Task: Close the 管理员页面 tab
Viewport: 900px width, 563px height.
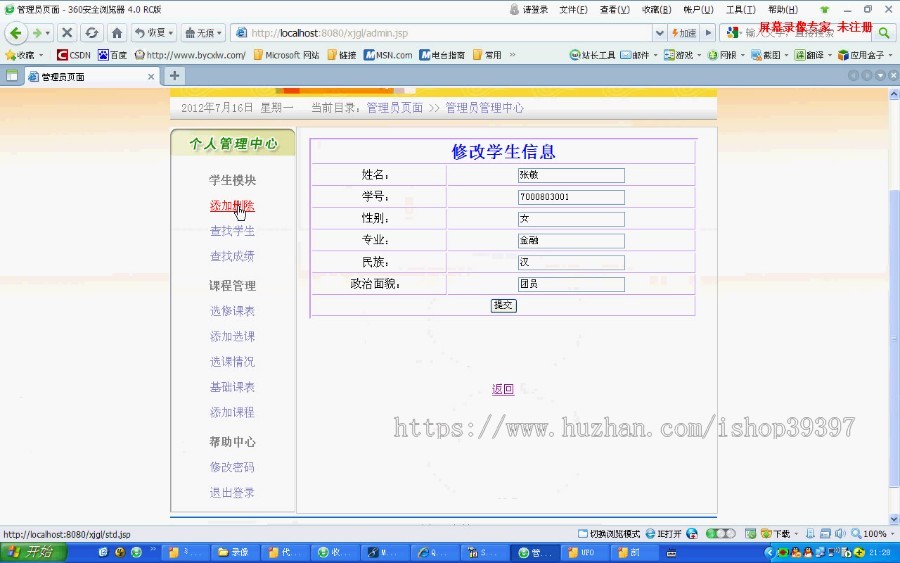Action: click(x=151, y=76)
